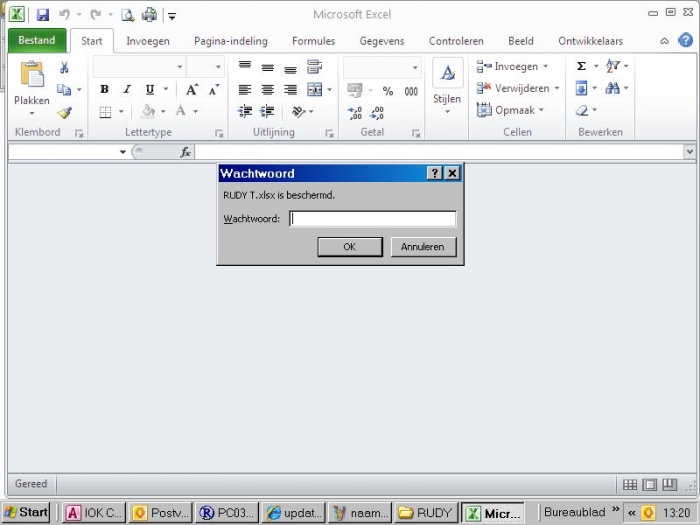Open the RUDY folder taskbar item
Viewport: 700px width, 525px height.
tap(427, 512)
